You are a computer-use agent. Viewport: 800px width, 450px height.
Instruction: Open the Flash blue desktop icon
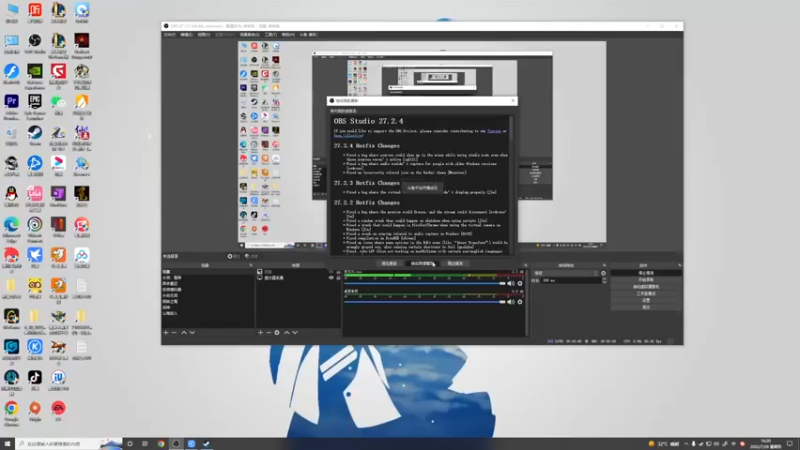[11, 74]
